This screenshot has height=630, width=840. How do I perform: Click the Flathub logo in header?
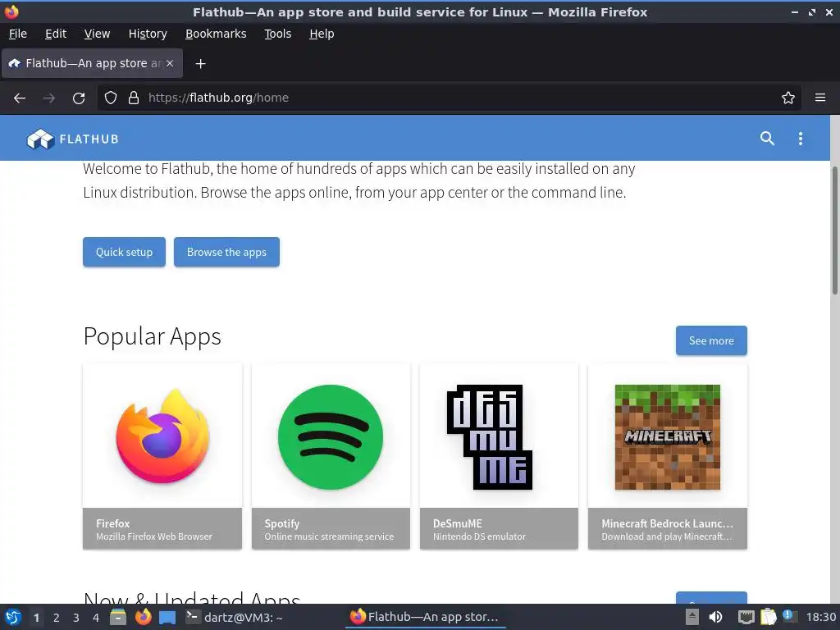pyautogui.click(x=72, y=139)
